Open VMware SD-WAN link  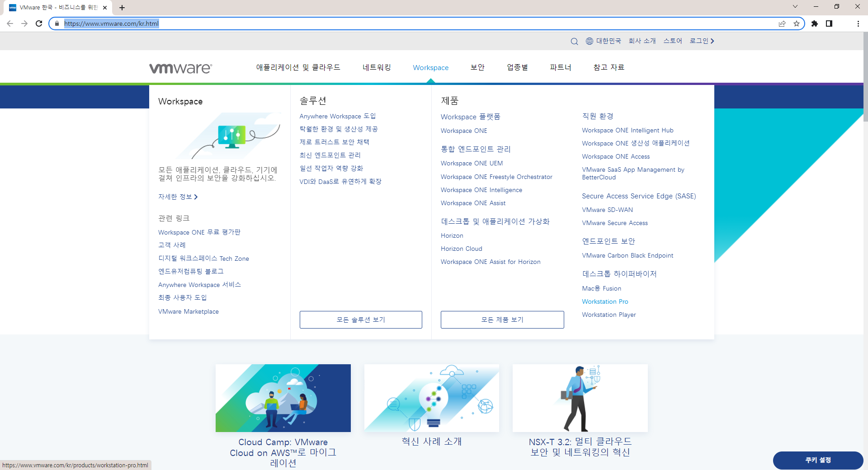607,210
